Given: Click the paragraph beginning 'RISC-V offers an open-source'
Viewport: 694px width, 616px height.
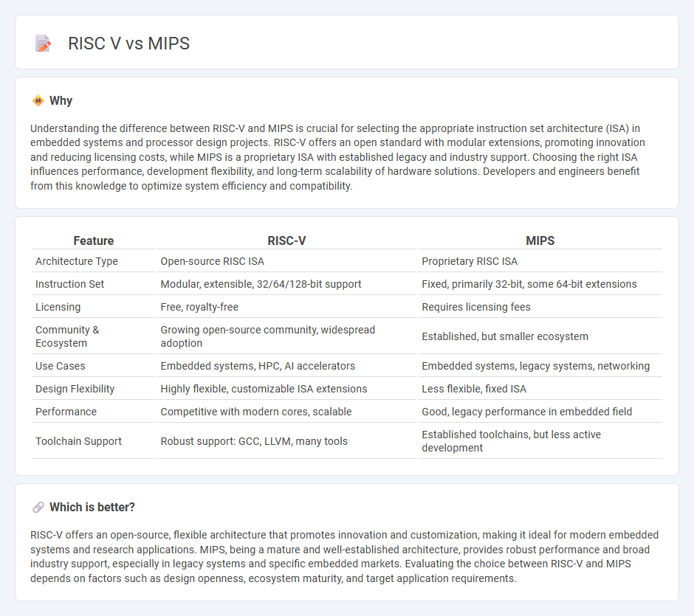Looking at the screenshot, I should (x=344, y=557).
